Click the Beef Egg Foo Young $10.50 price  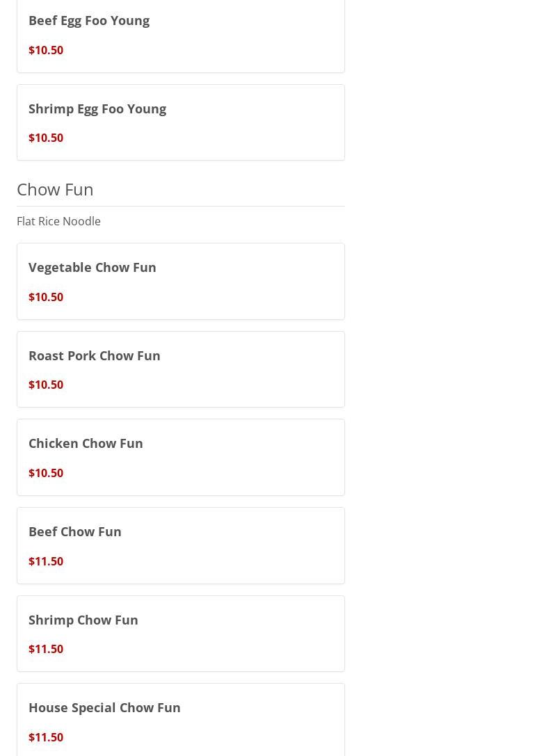[46, 50]
